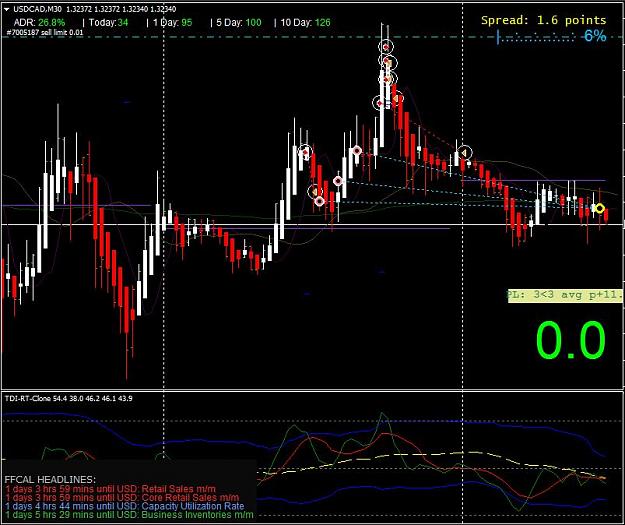Select the yellow circle marker on latest candle
Viewport: 625px width, 525px height.
tap(599, 208)
